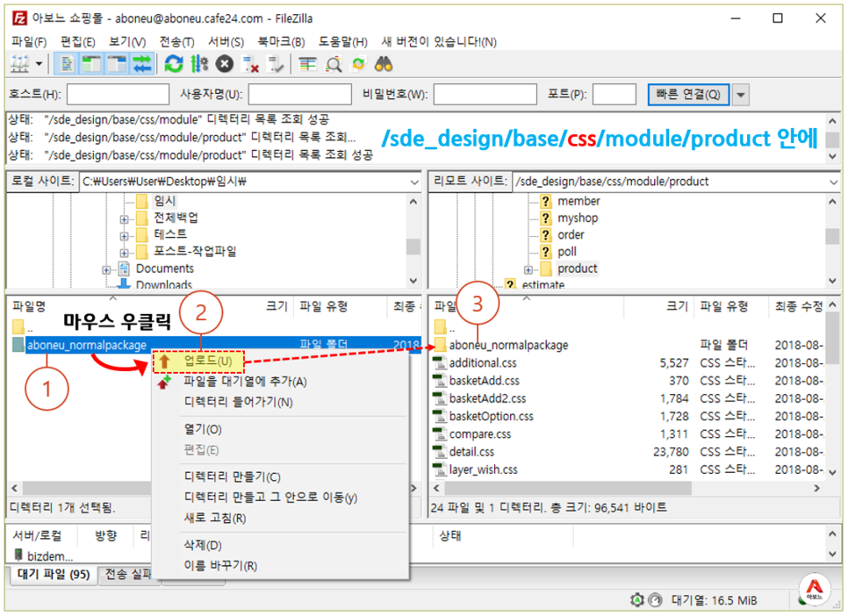
Task: Open the 전송(T) menu
Action: tap(176, 41)
